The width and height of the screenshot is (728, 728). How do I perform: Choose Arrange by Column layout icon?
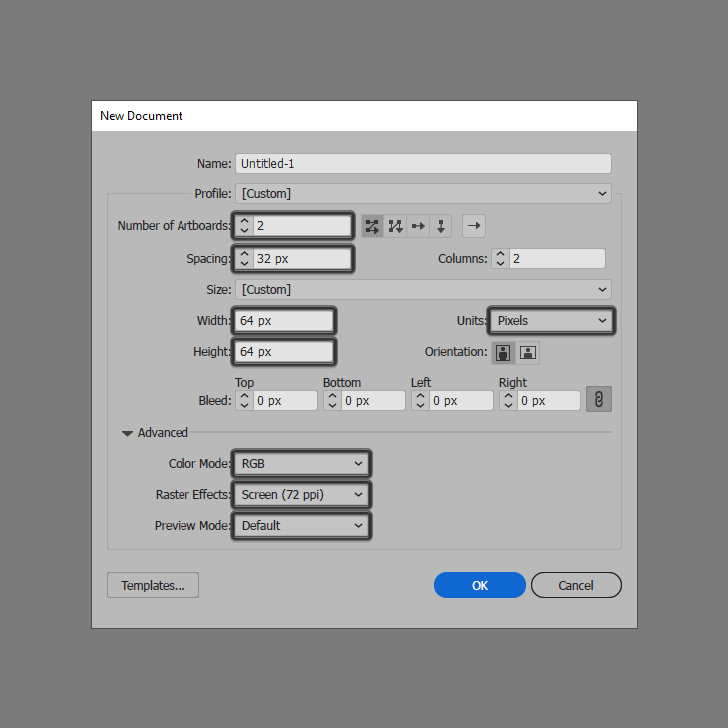(441, 226)
